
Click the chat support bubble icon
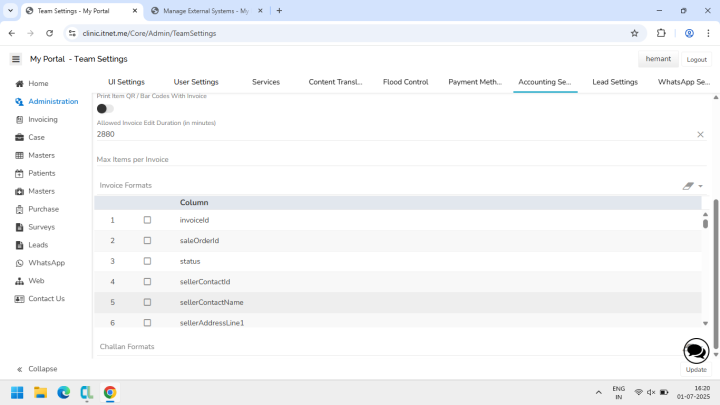point(696,351)
